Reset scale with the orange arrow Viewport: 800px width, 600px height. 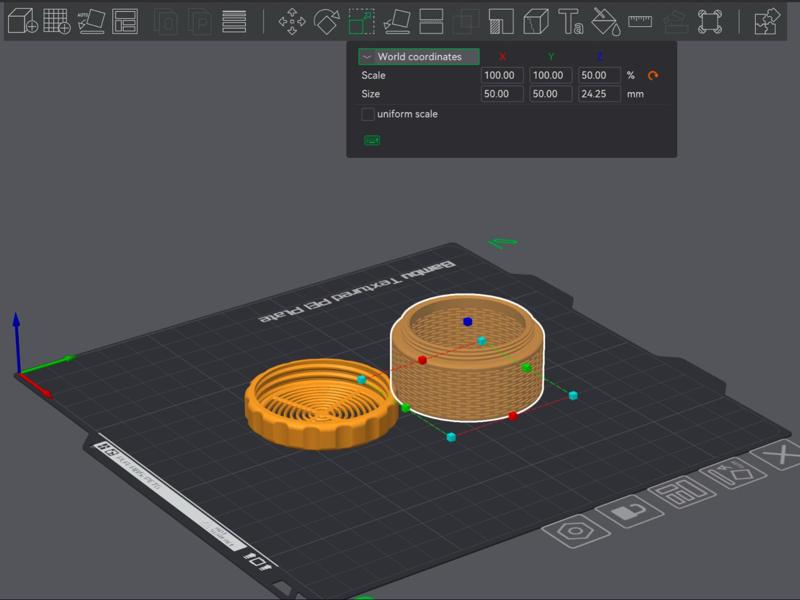654,75
